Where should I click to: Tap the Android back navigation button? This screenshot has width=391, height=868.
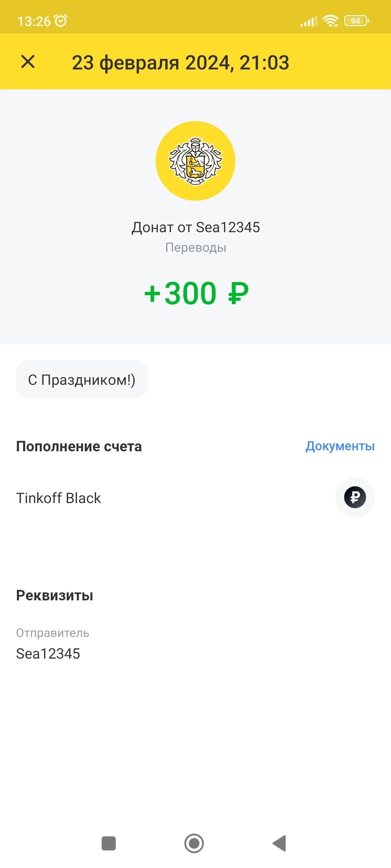279,843
